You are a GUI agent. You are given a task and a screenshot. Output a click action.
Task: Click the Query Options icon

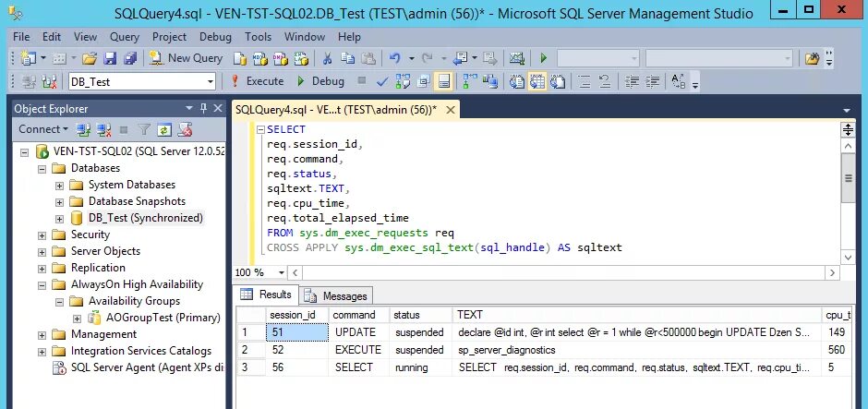coord(424,81)
